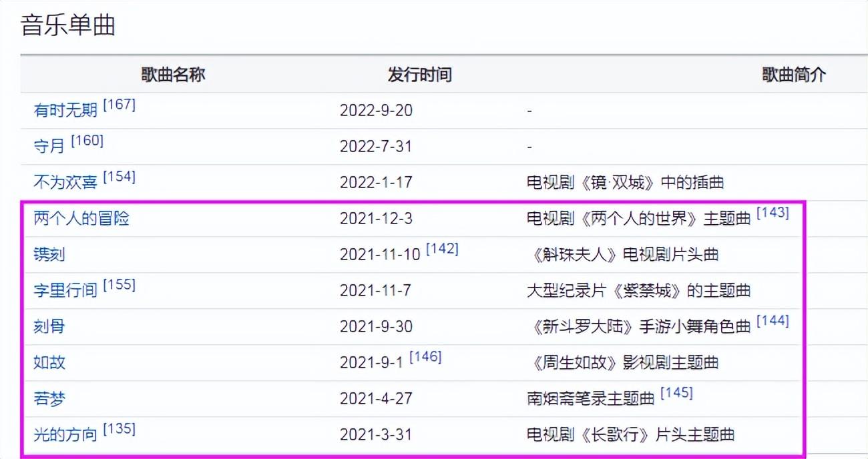Open the song link 如故

[49, 363]
